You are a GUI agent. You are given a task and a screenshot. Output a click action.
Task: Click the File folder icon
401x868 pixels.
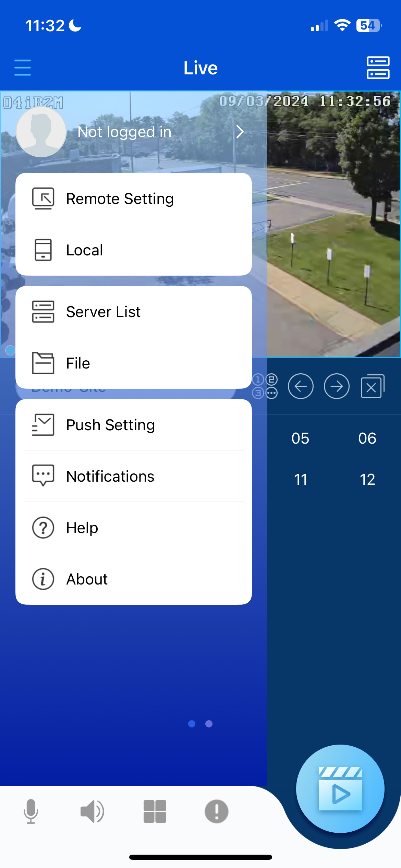(x=43, y=363)
